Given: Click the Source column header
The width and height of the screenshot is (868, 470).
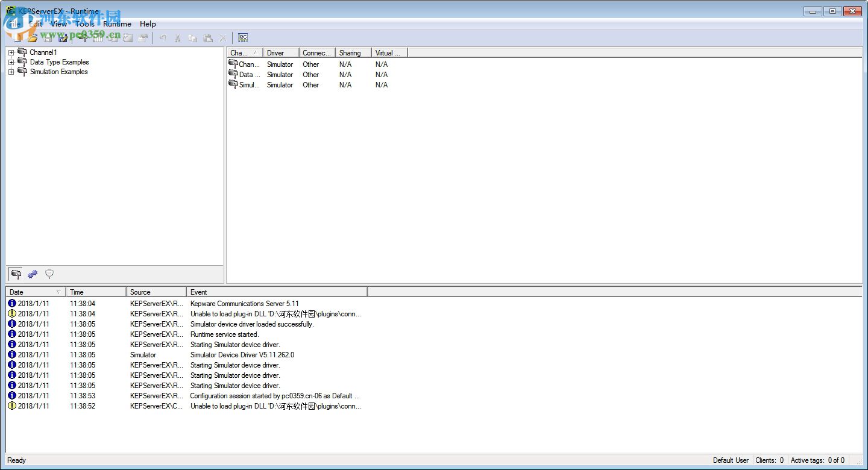Looking at the screenshot, I should 156,292.
